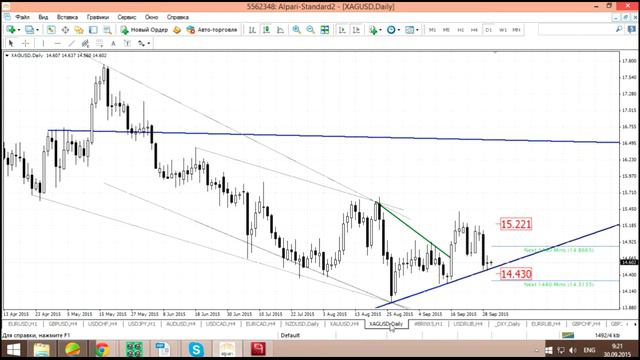640x360 pixels.
Task: Switch to the USDCAD,H4 chart tab
Action: (221, 324)
